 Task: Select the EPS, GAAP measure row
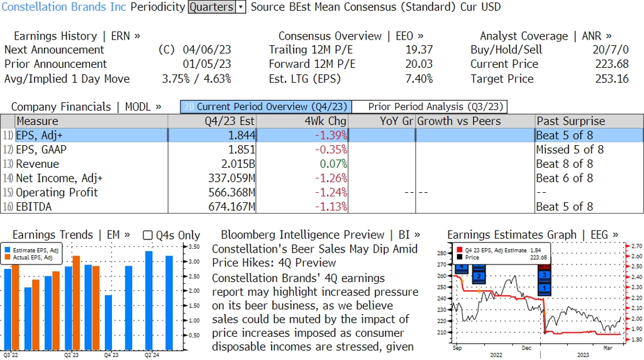click(322, 150)
